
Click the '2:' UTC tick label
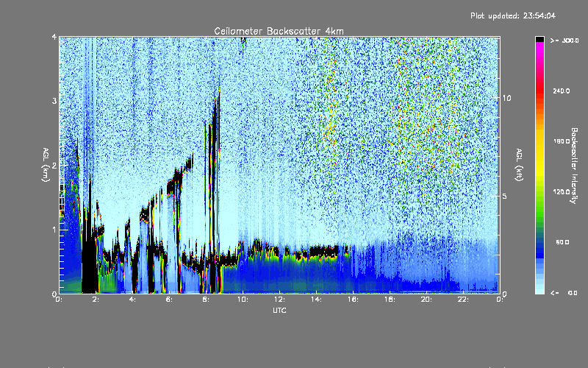coord(96,300)
